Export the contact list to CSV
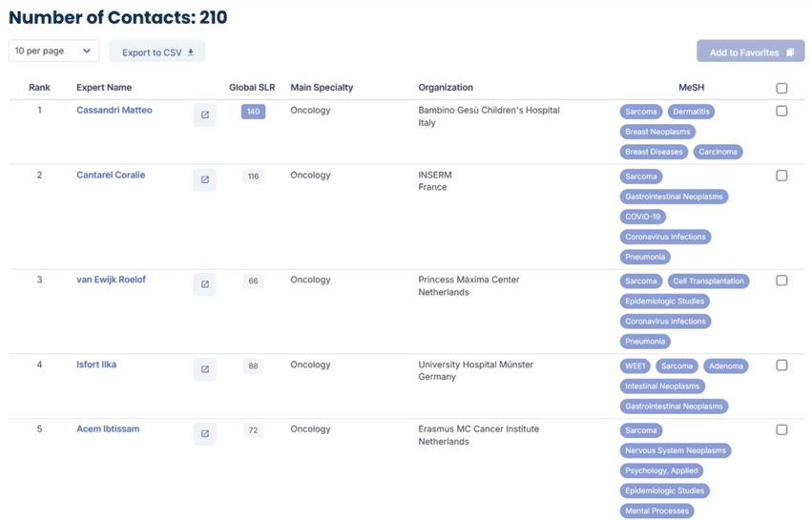 tap(157, 52)
